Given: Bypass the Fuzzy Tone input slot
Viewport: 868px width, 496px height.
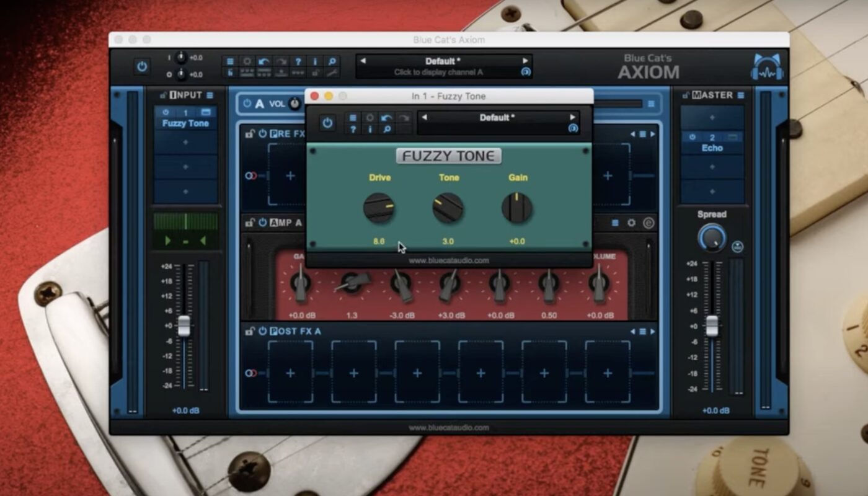Looking at the screenshot, I should pyautogui.click(x=166, y=112).
